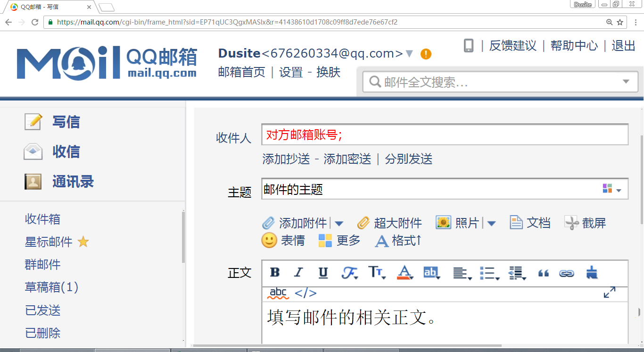The width and height of the screenshot is (644, 352).
Task: Expand the 添加附件 dropdown arrow
Action: click(x=339, y=224)
